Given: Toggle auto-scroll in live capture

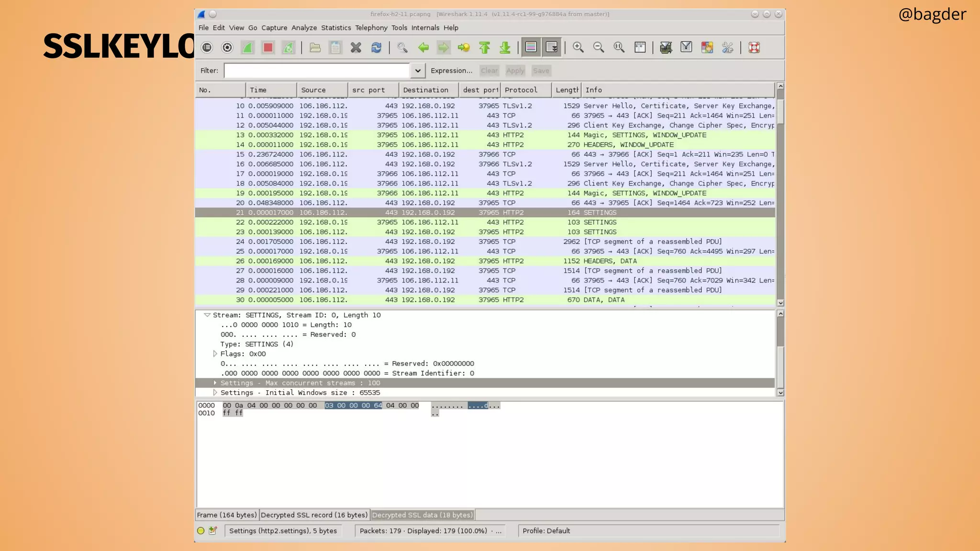Looking at the screenshot, I should tap(552, 47).
